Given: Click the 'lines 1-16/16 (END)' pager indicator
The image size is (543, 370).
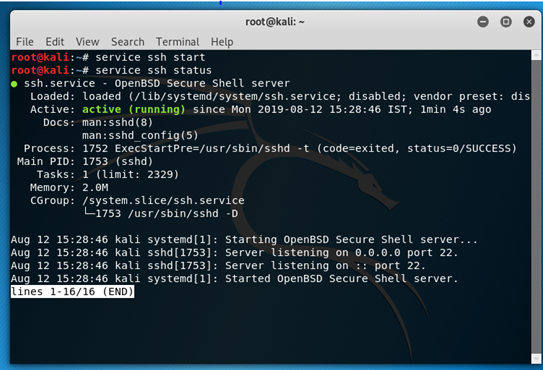Looking at the screenshot, I should click(72, 291).
